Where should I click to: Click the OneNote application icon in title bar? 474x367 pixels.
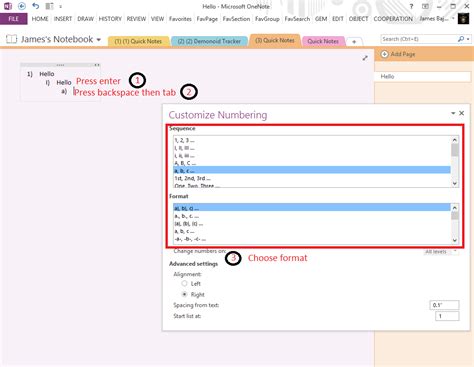click(x=8, y=6)
